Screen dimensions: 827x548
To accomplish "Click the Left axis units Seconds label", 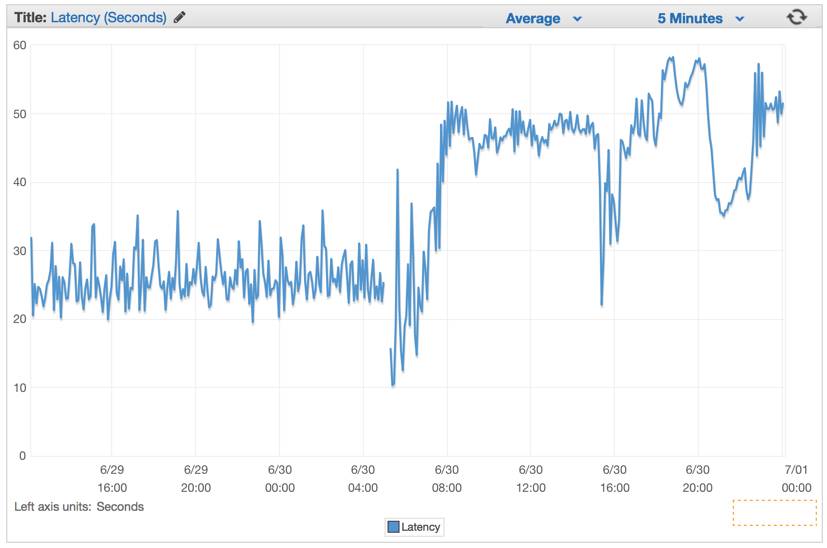I will 79,507.
